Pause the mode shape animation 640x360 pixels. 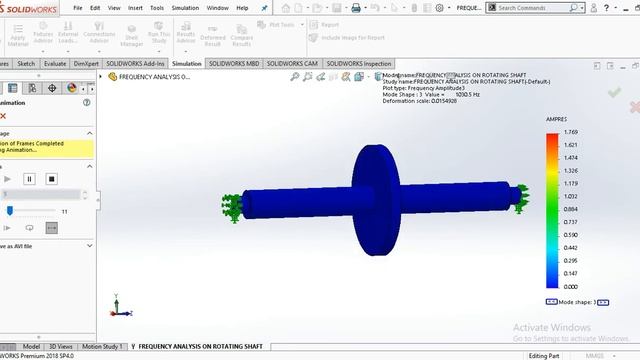coord(29,179)
